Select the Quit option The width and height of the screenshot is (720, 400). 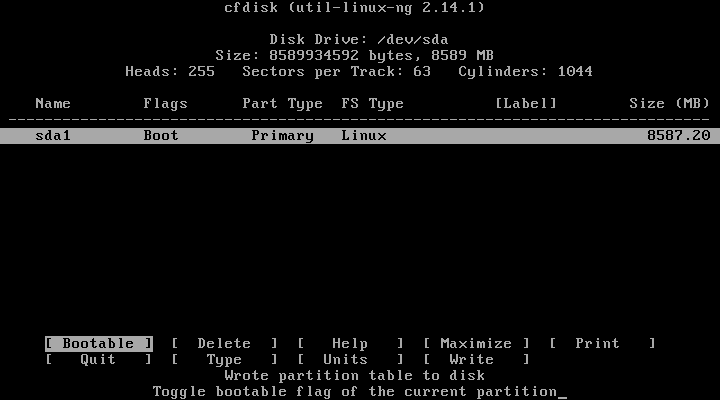point(99,360)
